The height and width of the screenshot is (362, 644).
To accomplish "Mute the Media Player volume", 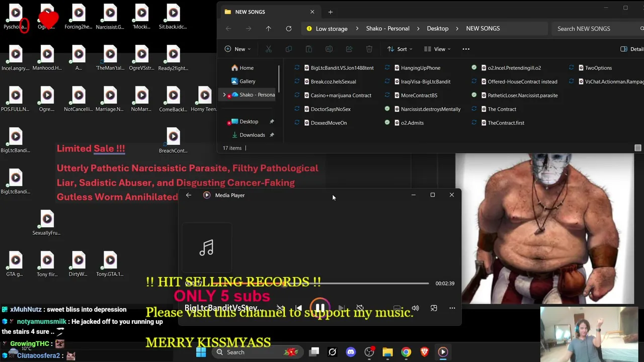I will pos(415,308).
